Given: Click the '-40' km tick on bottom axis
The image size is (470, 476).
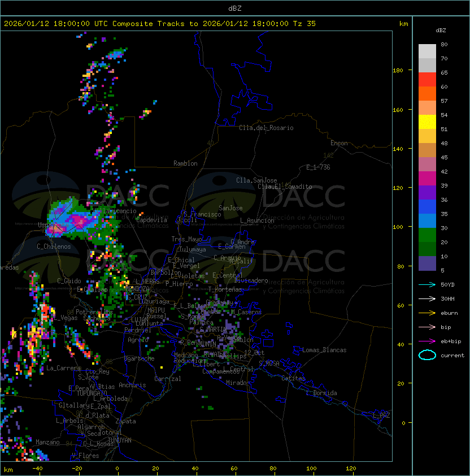Looking at the screenshot, I should click(x=37, y=469).
